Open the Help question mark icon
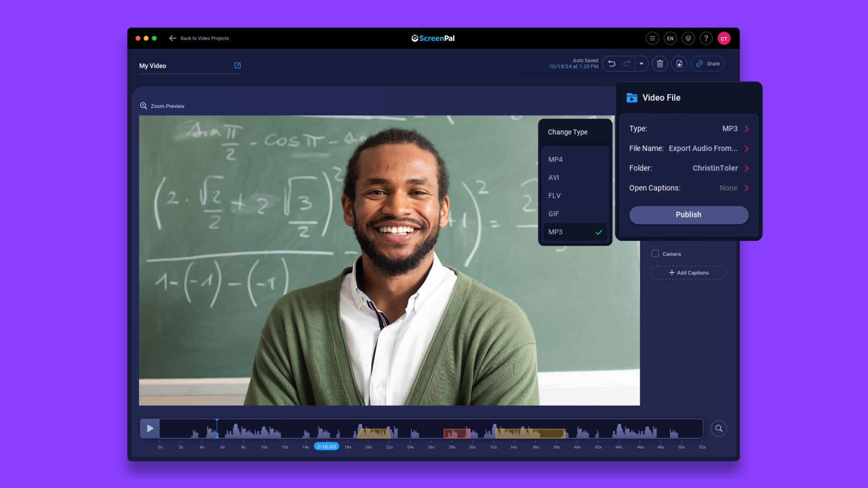This screenshot has width=868, height=488. tap(706, 38)
